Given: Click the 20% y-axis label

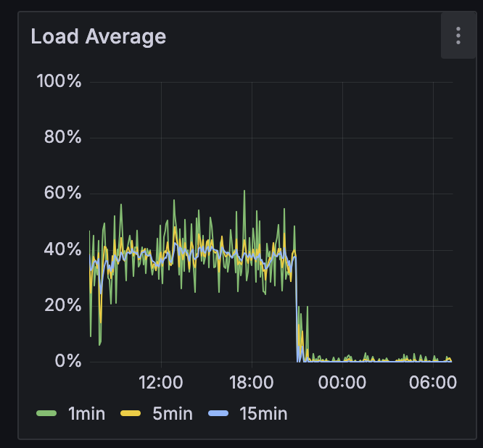Looking at the screenshot, I should [x=62, y=305].
